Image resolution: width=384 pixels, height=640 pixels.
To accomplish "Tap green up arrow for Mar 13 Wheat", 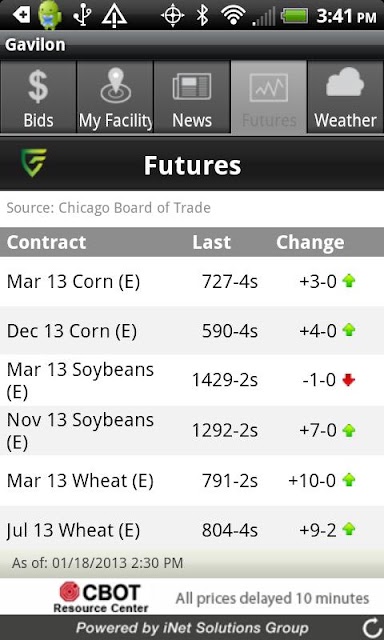I will point(349,480).
